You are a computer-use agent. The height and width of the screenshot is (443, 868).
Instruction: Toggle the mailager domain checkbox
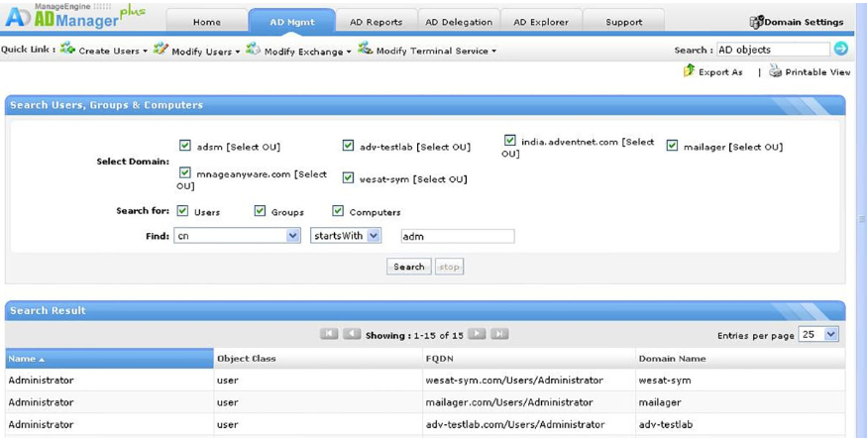(672, 145)
